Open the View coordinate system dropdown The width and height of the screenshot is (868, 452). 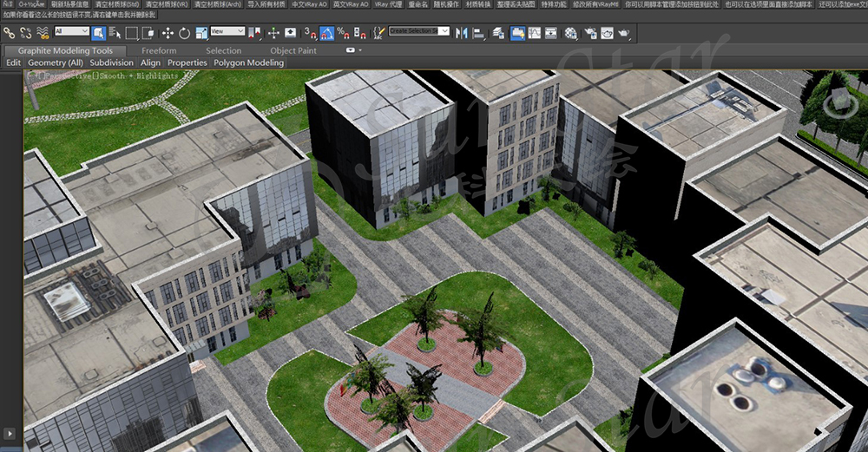[227, 31]
